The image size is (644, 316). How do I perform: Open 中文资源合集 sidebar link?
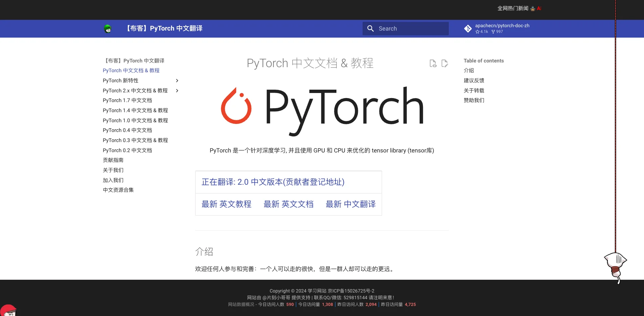118,190
